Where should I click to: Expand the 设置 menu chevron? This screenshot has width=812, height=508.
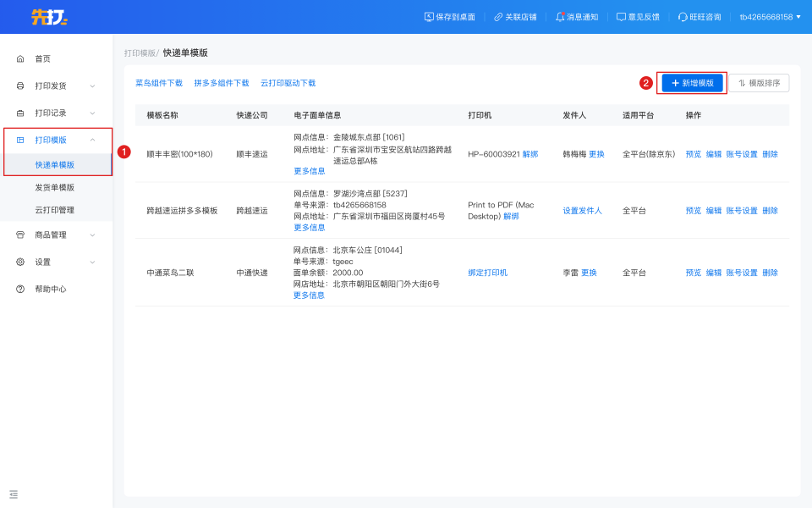click(x=92, y=262)
